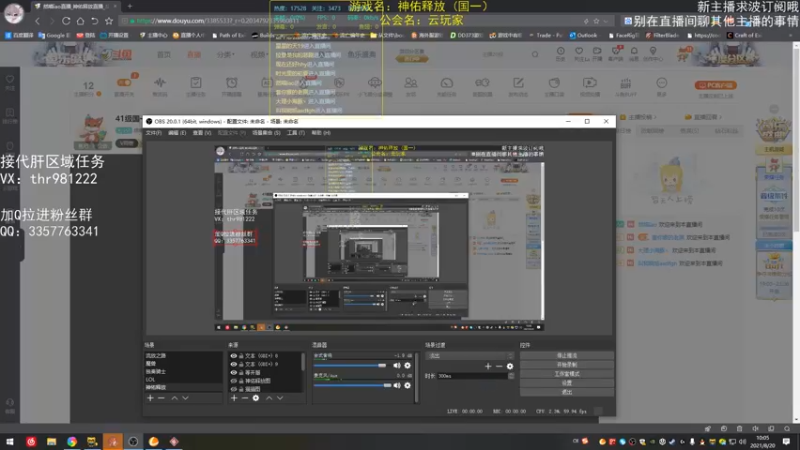Open microphone/Aux settings gear

tap(407, 385)
